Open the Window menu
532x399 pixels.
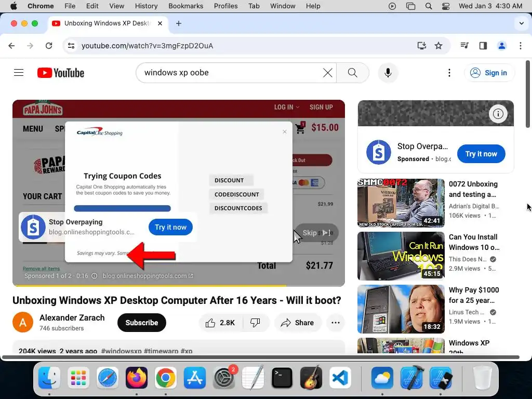point(283,6)
